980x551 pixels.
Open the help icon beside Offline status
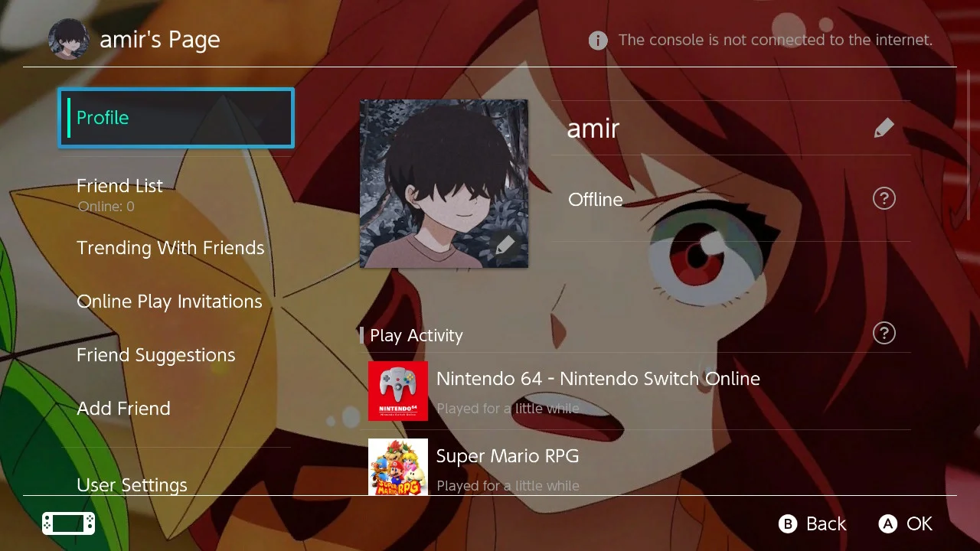click(884, 199)
